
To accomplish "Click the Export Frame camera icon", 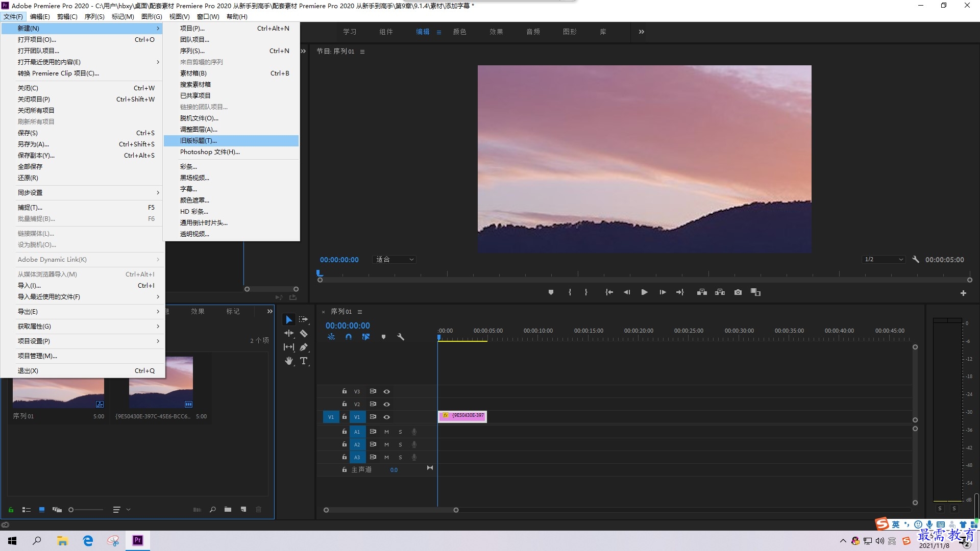I will (x=738, y=292).
